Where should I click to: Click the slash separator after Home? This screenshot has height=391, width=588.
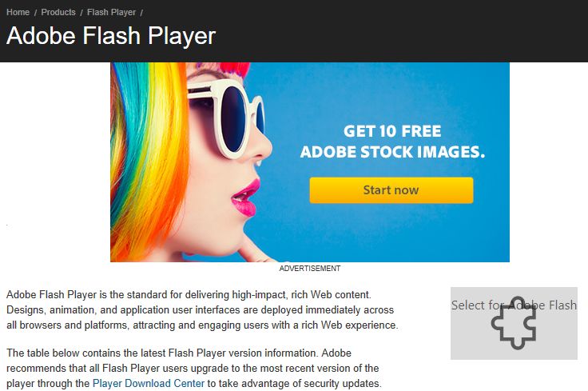(35, 13)
